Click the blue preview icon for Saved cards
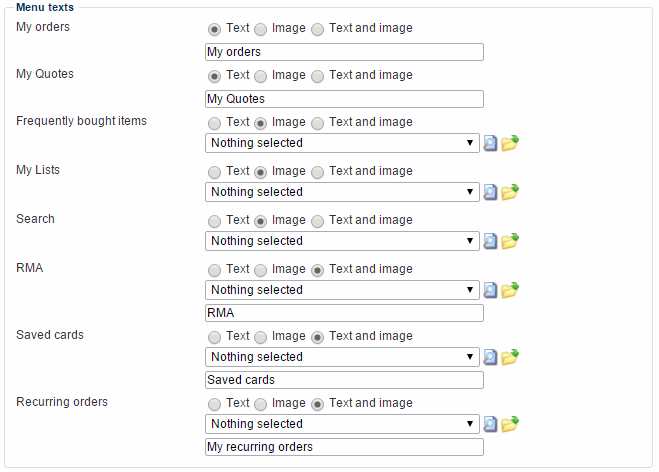This screenshot has height=472, width=659. (x=490, y=357)
